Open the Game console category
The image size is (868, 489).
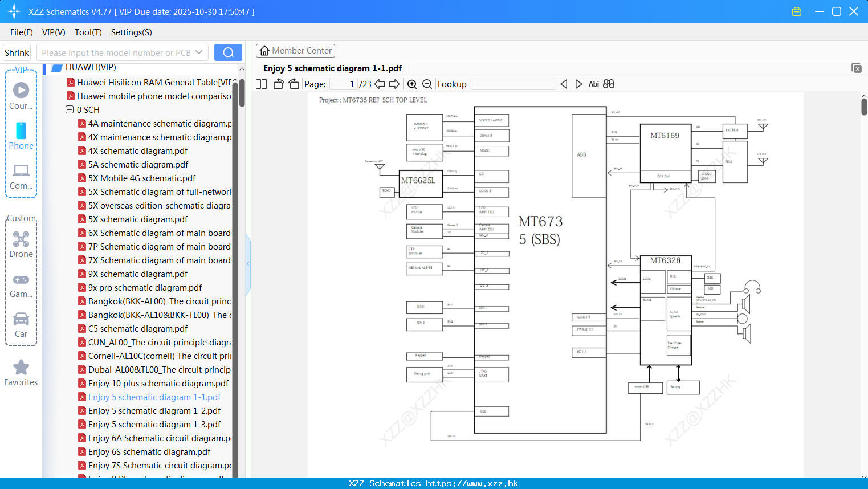pyautogui.click(x=21, y=286)
